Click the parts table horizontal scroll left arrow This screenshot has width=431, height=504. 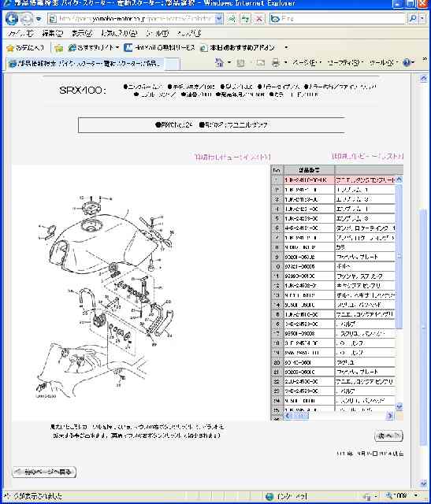click(288, 416)
